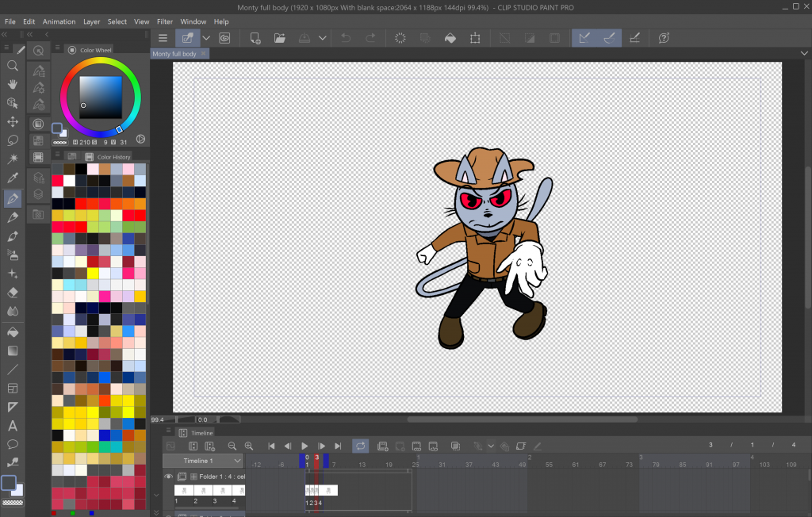Open the Animation menu
Screen dimensions: 812x517
59,21
